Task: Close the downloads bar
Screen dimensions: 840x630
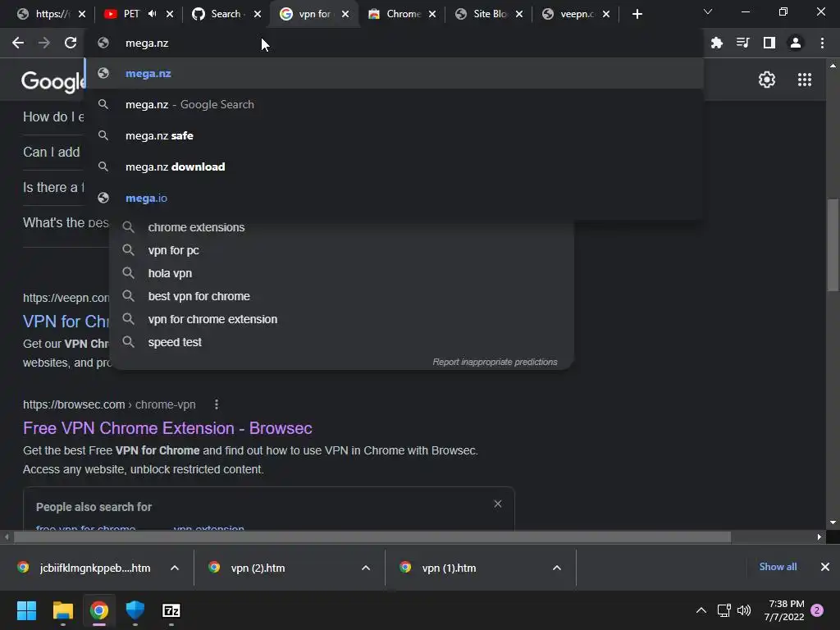Action: coord(825,567)
